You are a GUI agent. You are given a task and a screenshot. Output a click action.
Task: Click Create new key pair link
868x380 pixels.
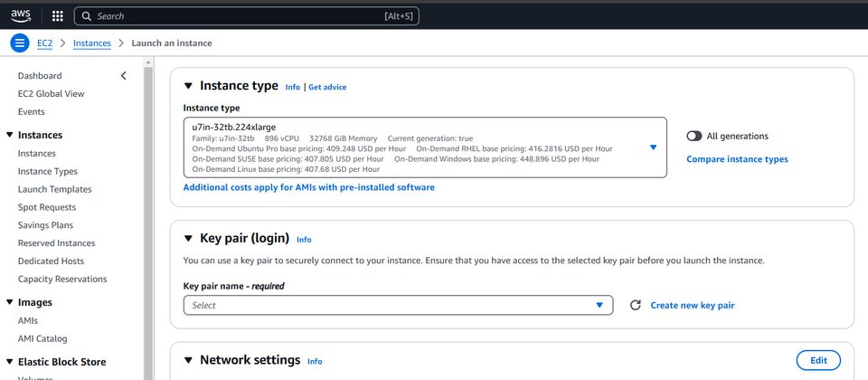(x=693, y=305)
